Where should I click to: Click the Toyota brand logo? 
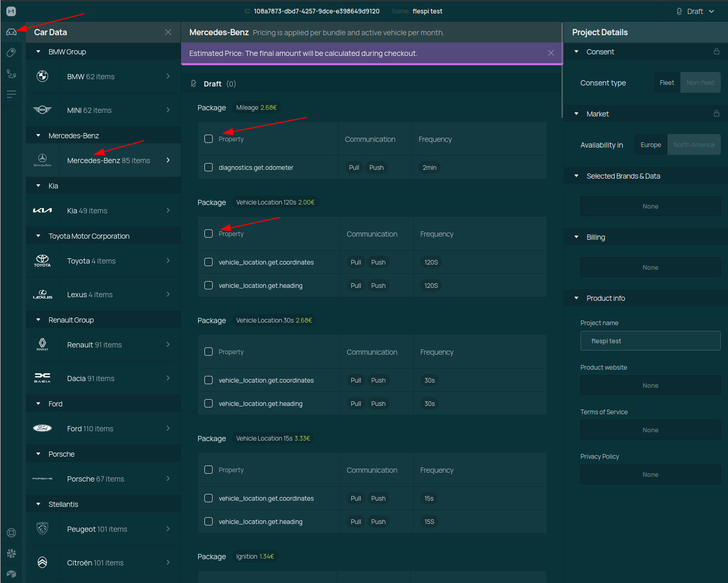[x=42, y=260]
